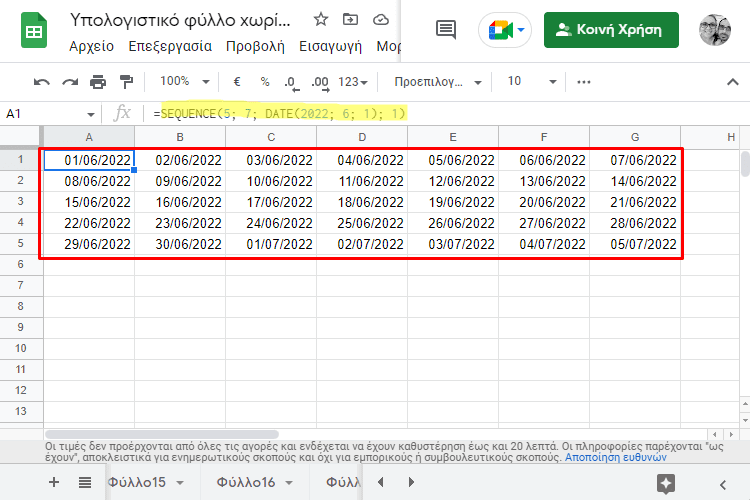750x500 pixels.
Task: Select row 6 header
Action: [x=21, y=264]
